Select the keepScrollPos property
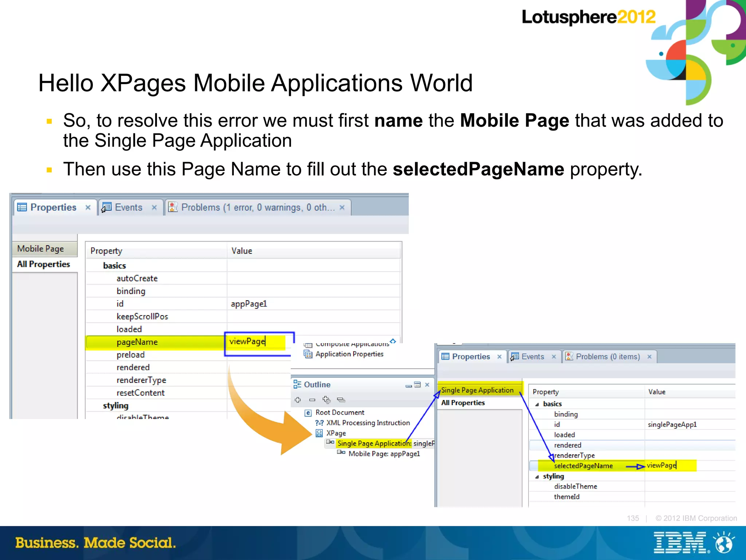Viewport: 746px width, 560px height. 142,317
